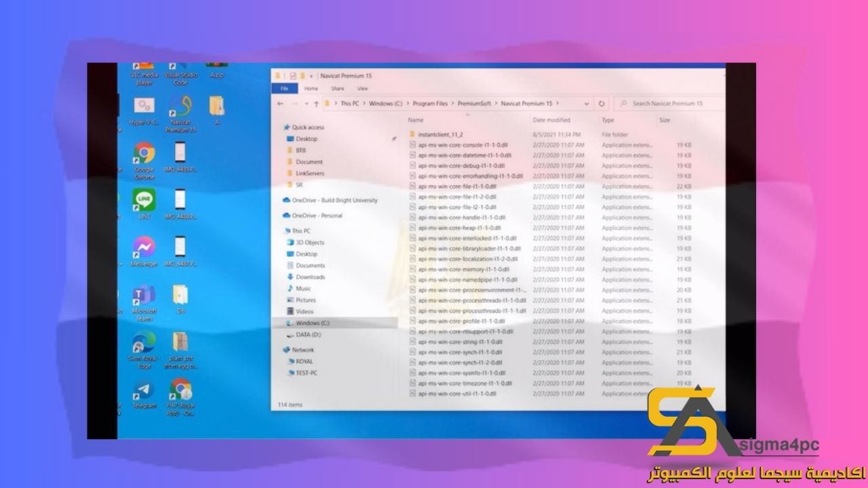Screen dimensions: 868x488
Task: Open the address bar history dropdown
Action: point(587,104)
